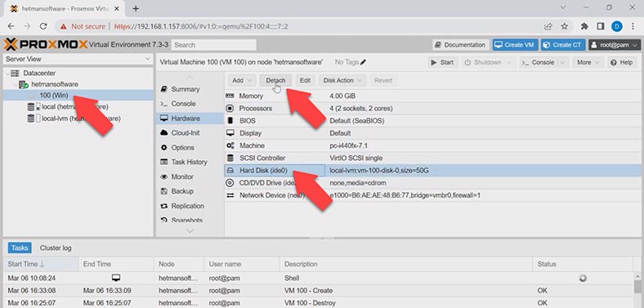
Task: Click the Create CT button
Action: coord(562,45)
